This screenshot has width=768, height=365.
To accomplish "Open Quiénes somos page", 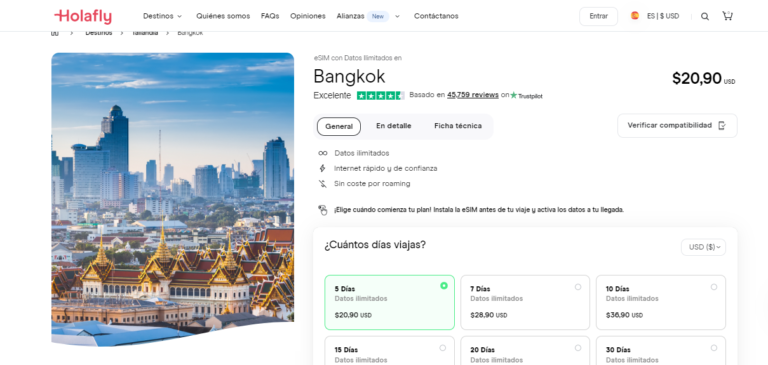I will pyautogui.click(x=223, y=16).
